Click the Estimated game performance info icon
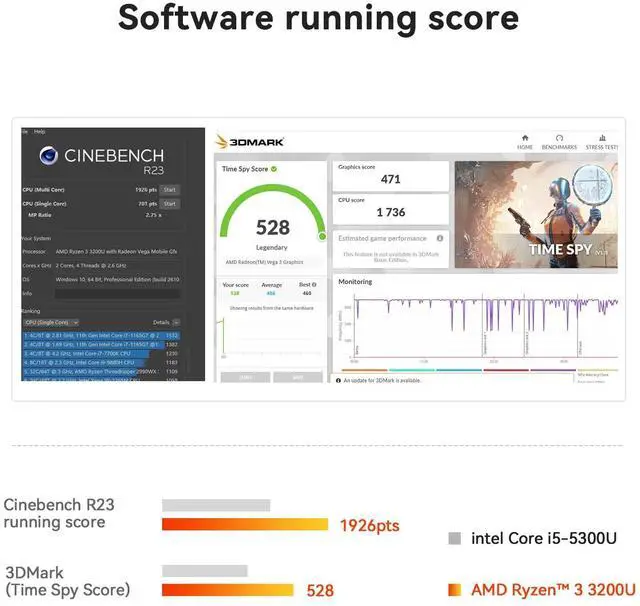 tap(440, 239)
